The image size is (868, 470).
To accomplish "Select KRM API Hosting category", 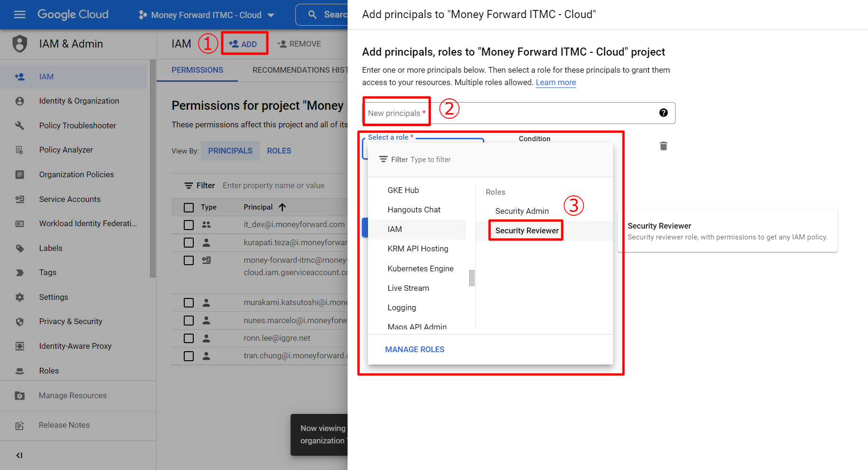I will pyautogui.click(x=417, y=249).
